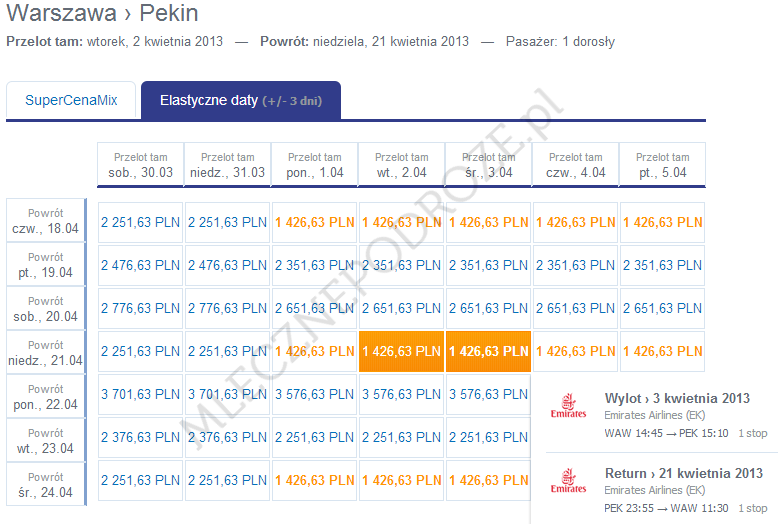
Task: Select the czw. 4.04 fare returning pt. 19.04
Action: pyautogui.click(x=575, y=265)
